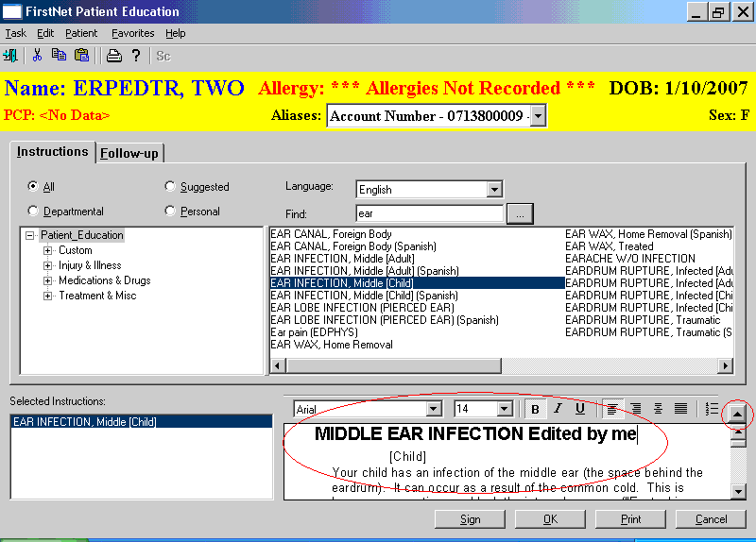The width and height of the screenshot is (756, 542).
Task: Click the Paste clipboard icon
Action: point(81,56)
